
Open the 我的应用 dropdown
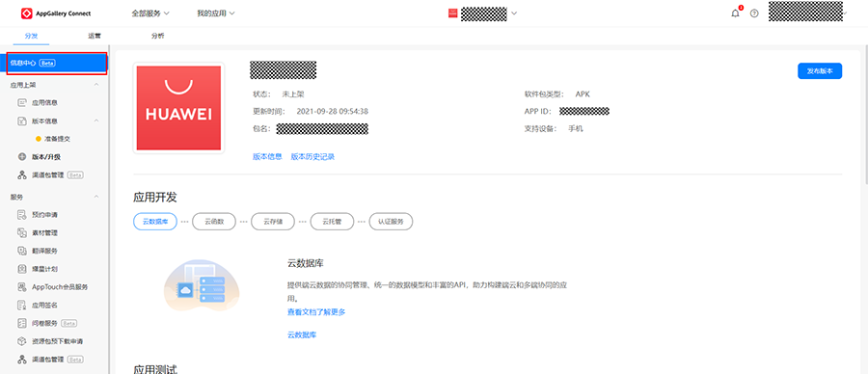pyautogui.click(x=216, y=13)
